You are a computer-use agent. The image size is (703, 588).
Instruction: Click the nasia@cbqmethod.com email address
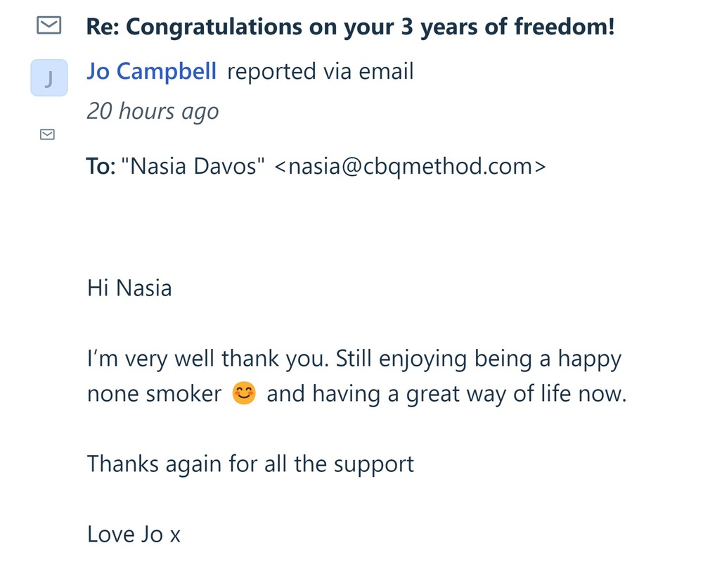tap(408, 167)
